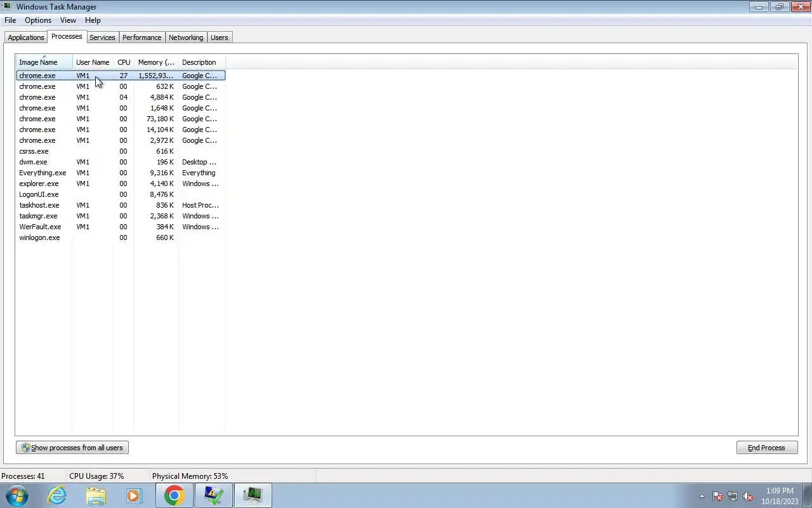Image resolution: width=812 pixels, height=508 pixels.
Task: Open the clock showing 1:09 PM
Action: 780,496
